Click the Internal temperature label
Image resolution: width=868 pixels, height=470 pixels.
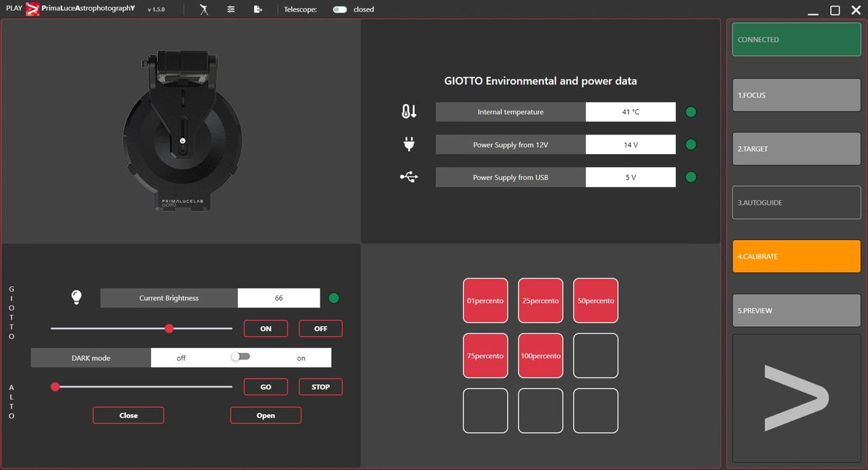coord(511,112)
